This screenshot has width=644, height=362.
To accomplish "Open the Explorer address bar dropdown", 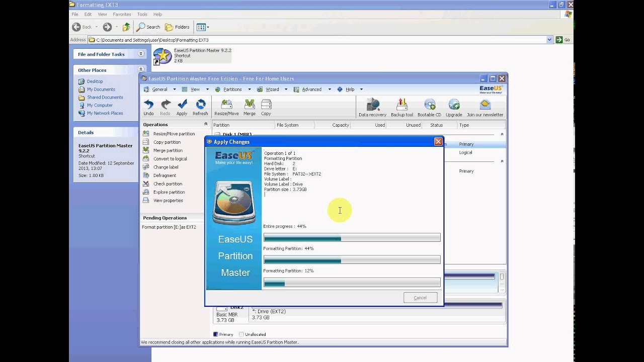I will coord(549,40).
